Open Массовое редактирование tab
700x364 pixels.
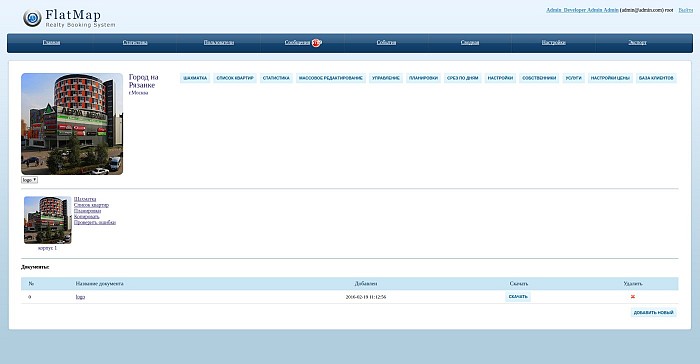[331, 78]
